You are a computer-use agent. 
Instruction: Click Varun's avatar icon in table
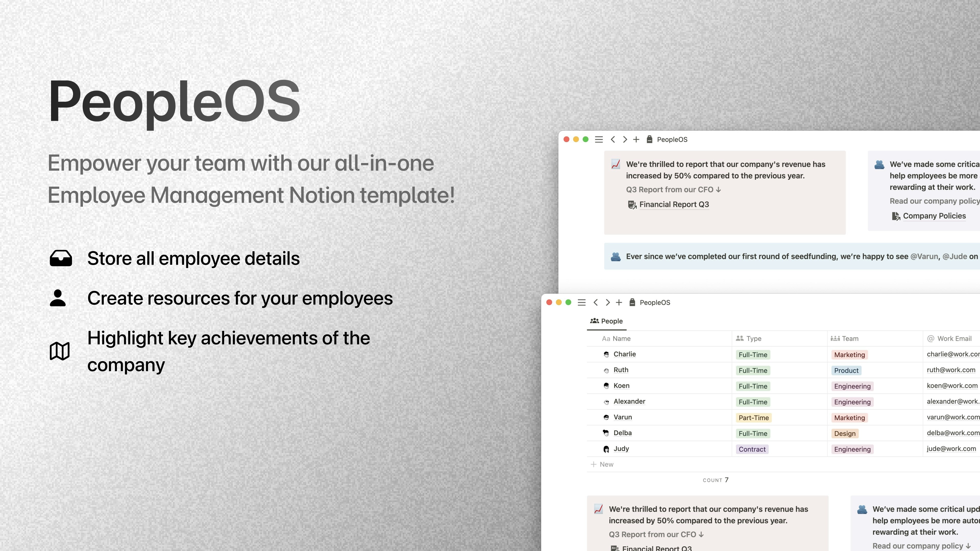[606, 418]
